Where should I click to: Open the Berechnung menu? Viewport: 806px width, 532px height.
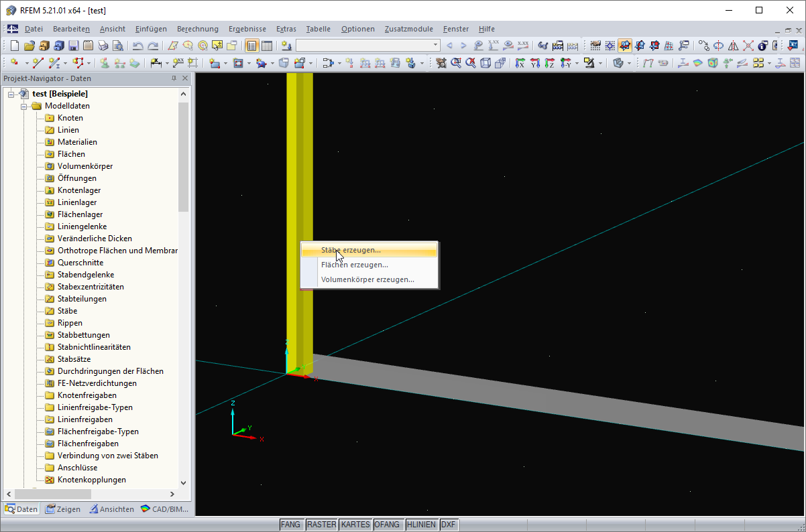point(198,29)
